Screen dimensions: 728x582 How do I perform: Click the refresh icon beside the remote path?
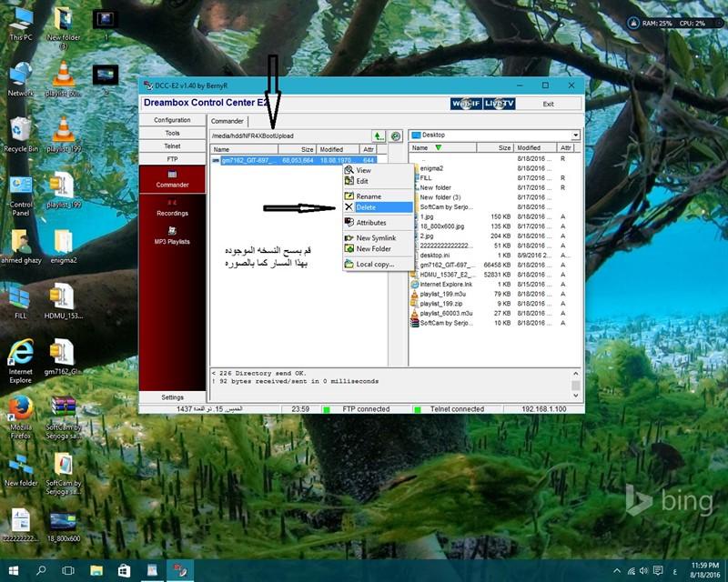click(x=395, y=136)
